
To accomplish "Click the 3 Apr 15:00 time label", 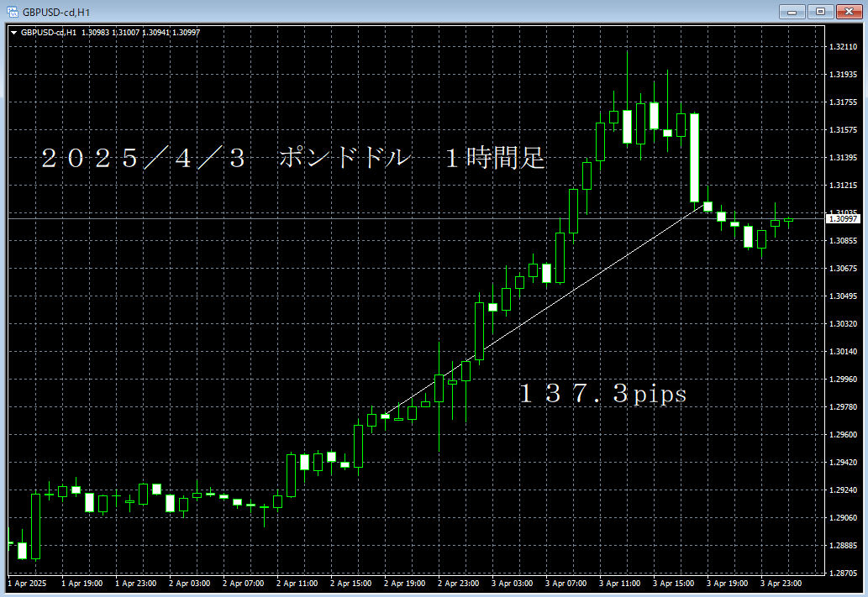I will [673, 584].
